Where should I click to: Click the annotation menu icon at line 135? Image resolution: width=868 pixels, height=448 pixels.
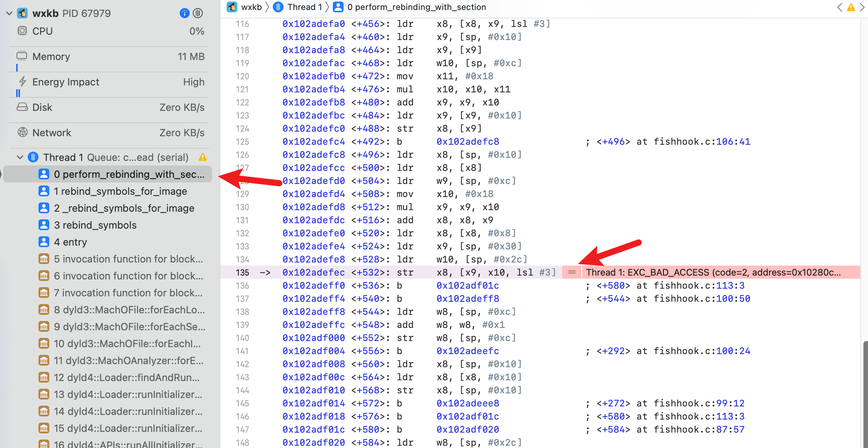[572, 272]
